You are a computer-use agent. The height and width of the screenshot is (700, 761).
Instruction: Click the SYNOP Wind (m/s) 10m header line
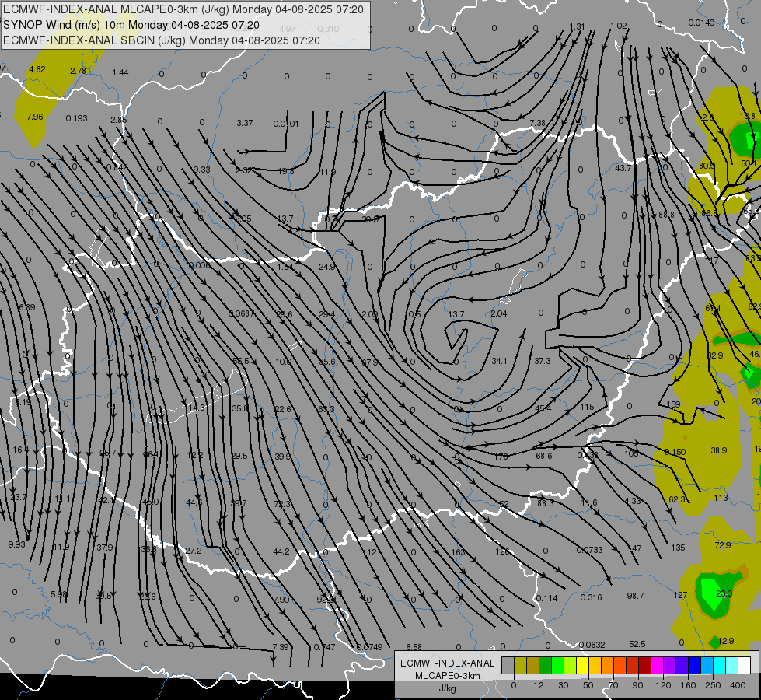pyautogui.click(x=131, y=25)
